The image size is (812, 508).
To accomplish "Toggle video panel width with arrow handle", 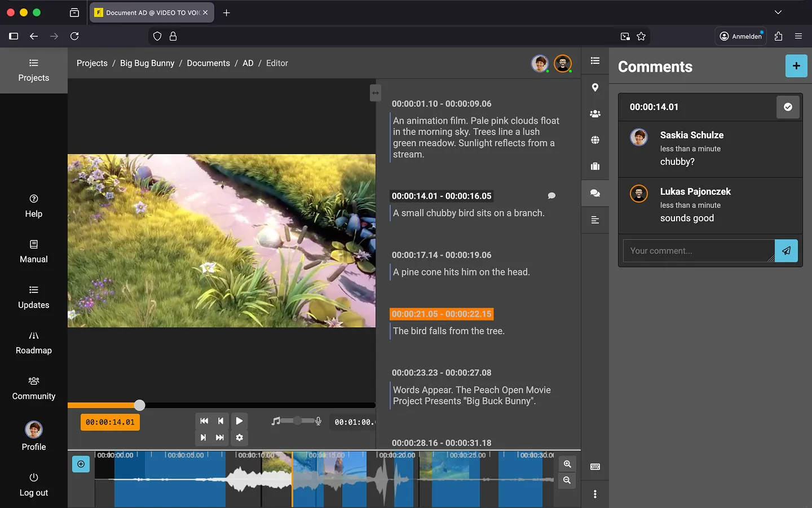I will [376, 93].
